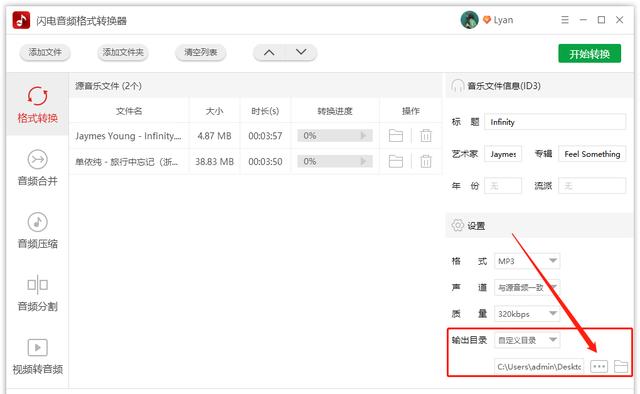Open the 声道 dropdown
640x394 pixels.
527,287
